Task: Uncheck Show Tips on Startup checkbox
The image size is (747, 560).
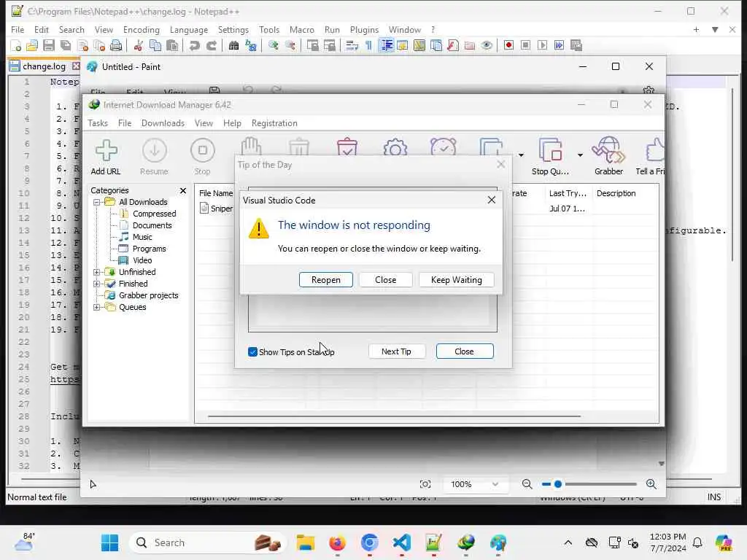Action: (x=253, y=352)
